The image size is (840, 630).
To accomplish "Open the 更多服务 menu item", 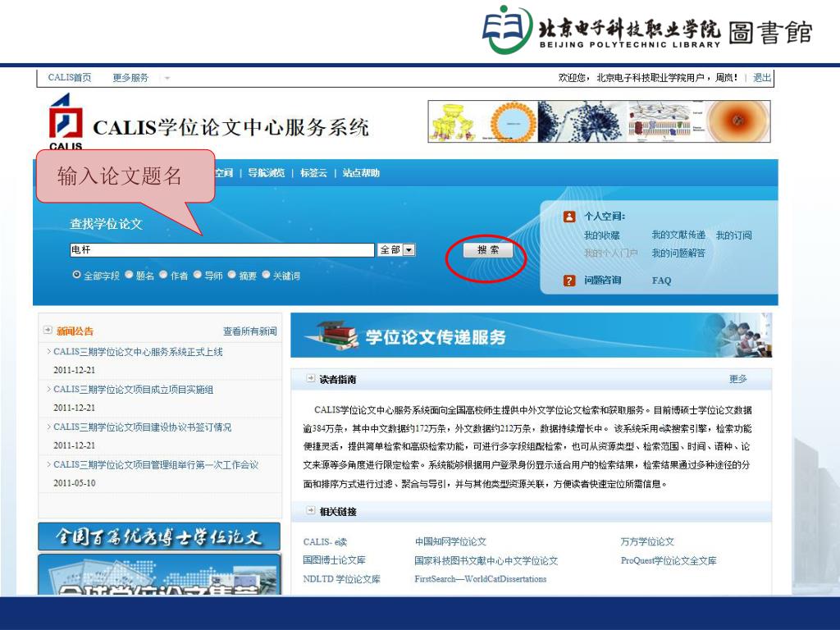I will tap(130, 78).
